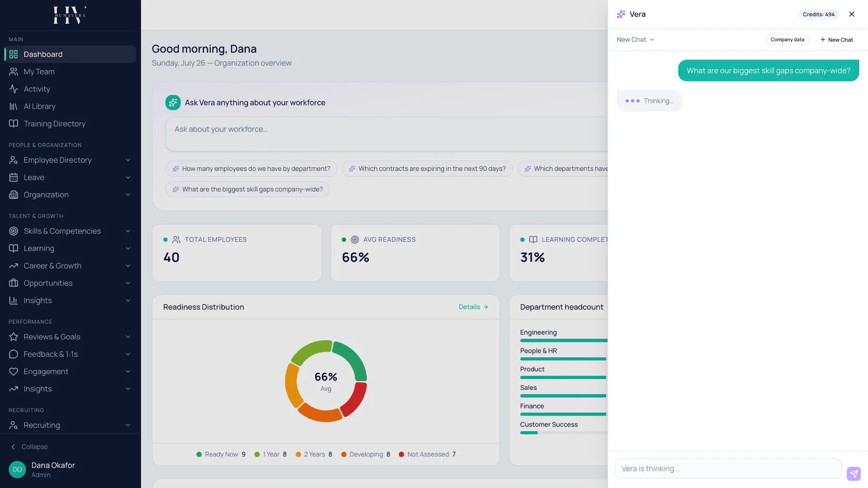Click Dana Okafor profile name

tap(53, 465)
